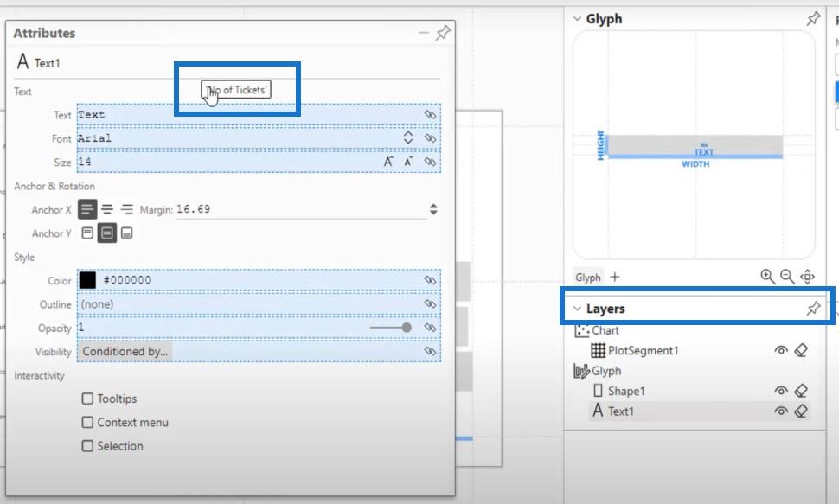Pin the Attributes panel
Image resolution: width=839 pixels, height=504 pixels.
coord(443,33)
